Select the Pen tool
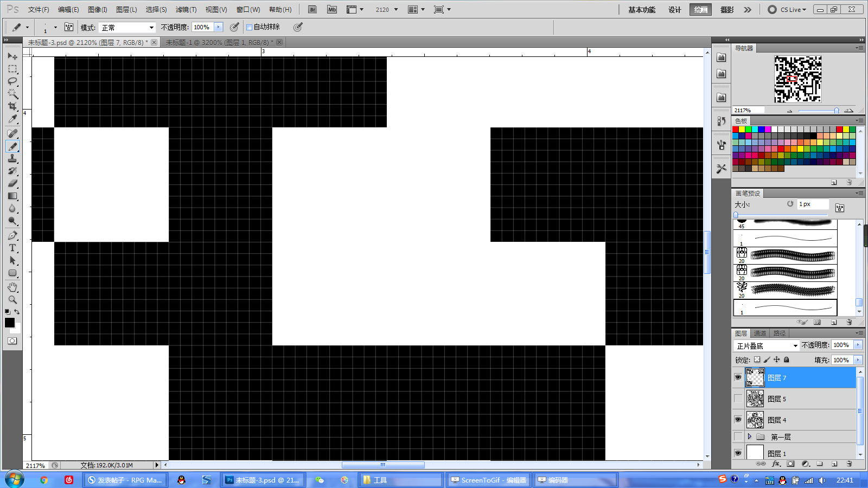The width and height of the screenshot is (868, 488). (x=12, y=235)
